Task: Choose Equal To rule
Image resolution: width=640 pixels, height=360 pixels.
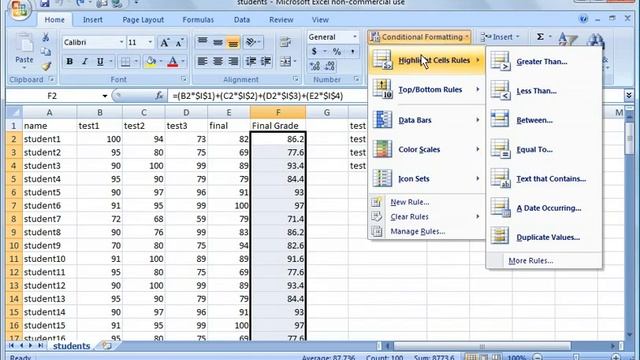Action: (544, 150)
